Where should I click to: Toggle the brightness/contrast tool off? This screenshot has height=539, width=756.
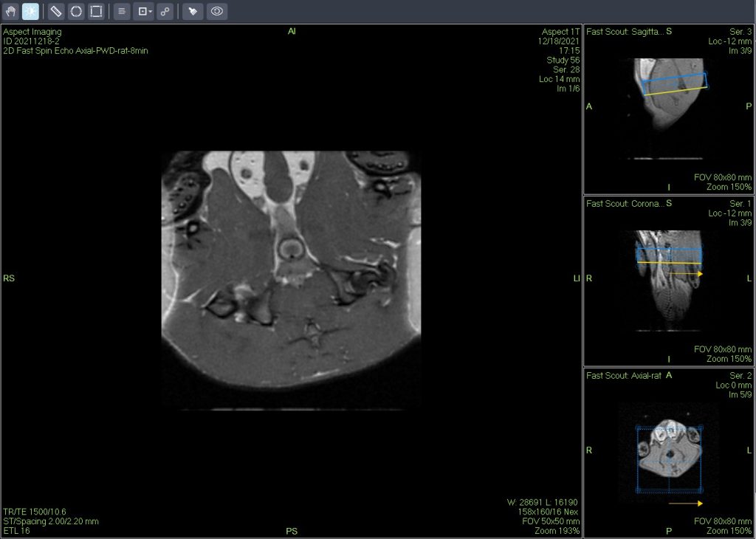[30, 11]
